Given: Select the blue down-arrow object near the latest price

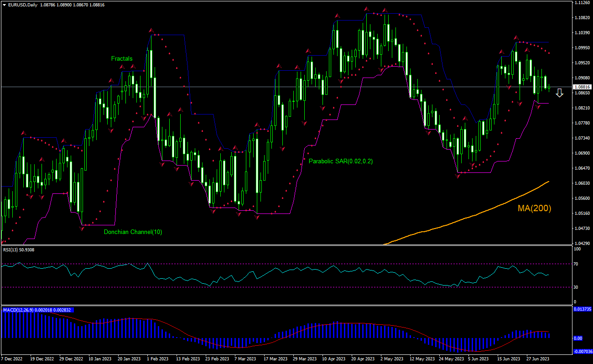Looking at the screenshot, I should coord(559,94).
